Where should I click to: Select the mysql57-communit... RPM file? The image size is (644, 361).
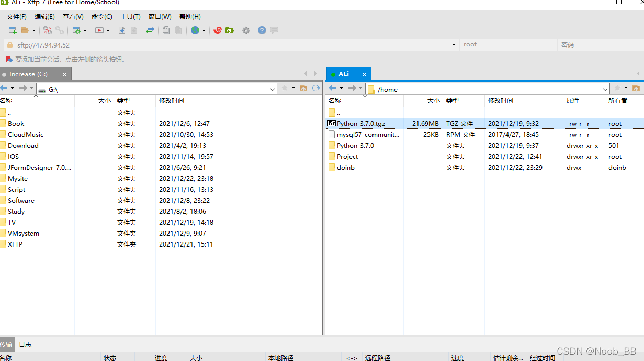point(368,135)
